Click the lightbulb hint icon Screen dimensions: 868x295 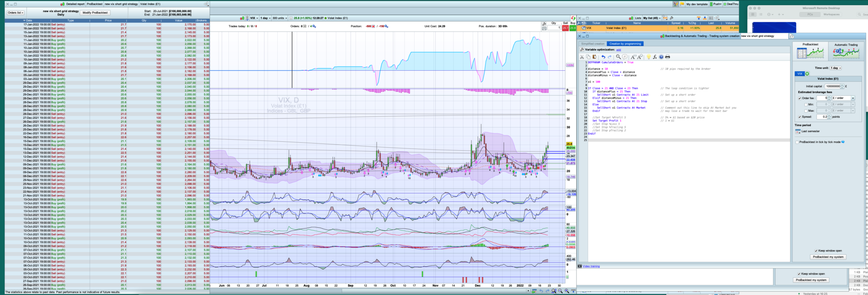click(x=648, y=57)
